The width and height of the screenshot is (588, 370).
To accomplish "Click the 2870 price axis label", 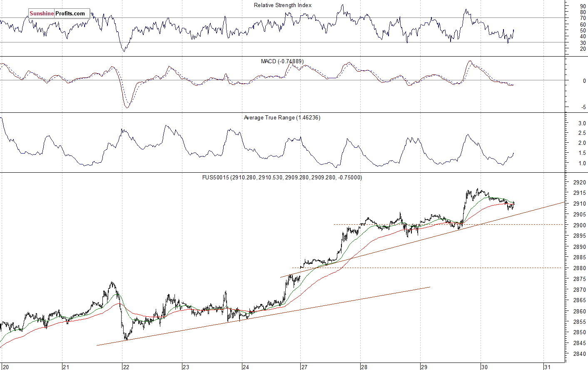I will click(x=580, y=290).
